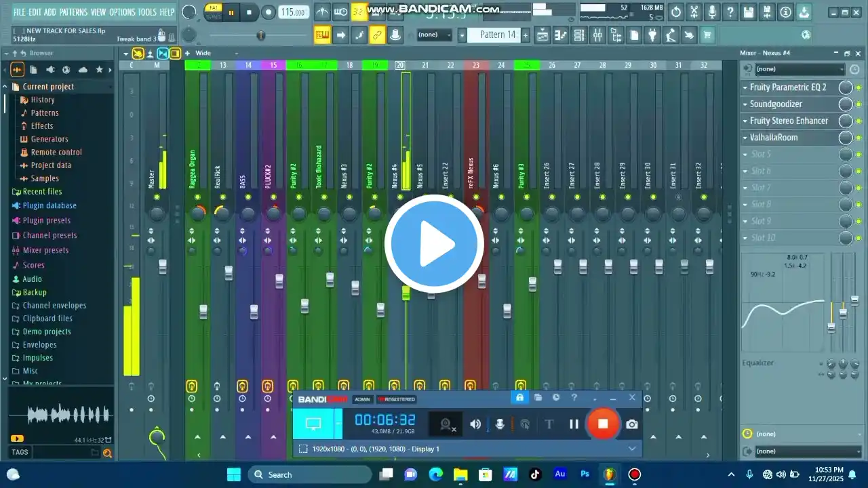Click the Bandicam stop recording button

click(602, 424)
